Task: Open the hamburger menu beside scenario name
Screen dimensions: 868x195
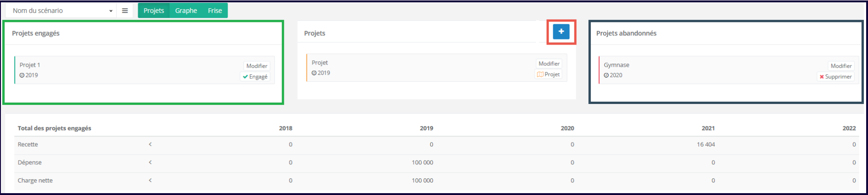Action: point(125,11)
